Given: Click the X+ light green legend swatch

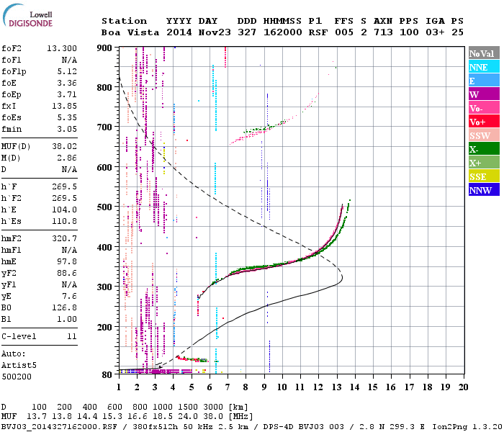Looking at the screenshot, I should pos(484,162).
